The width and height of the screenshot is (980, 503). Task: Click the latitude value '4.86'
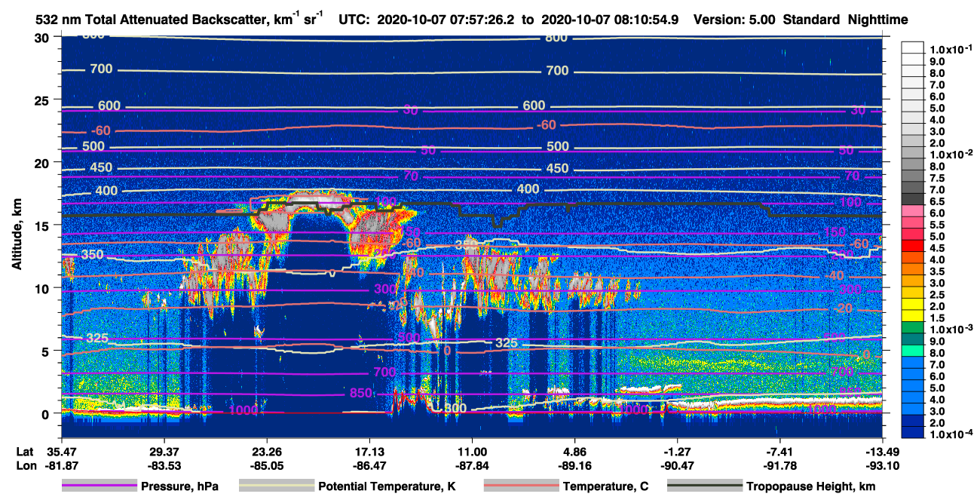coord(575,451)
